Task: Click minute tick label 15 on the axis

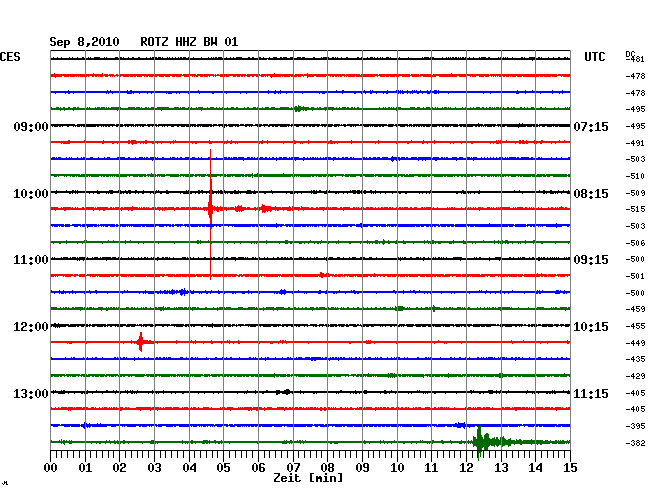Action: pos(570,468)
